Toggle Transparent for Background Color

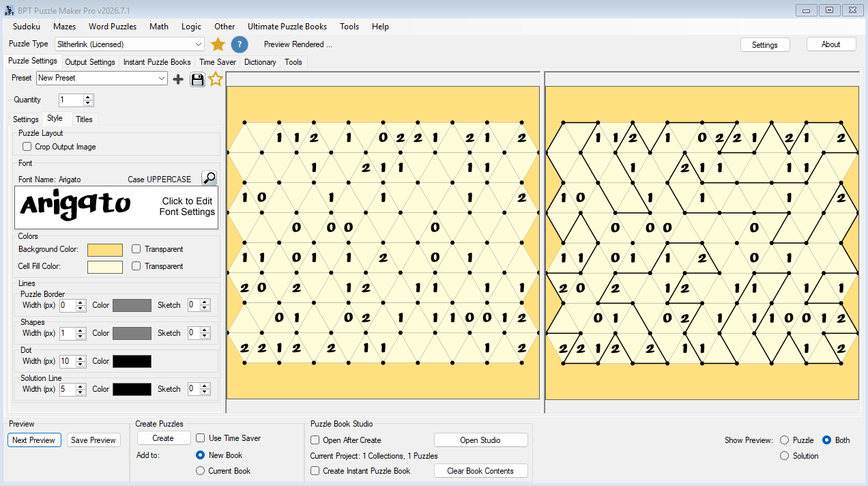(136, 249)
